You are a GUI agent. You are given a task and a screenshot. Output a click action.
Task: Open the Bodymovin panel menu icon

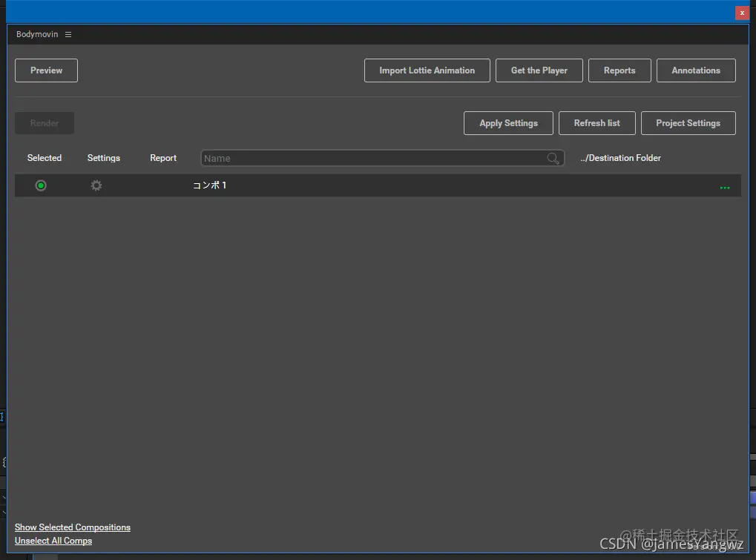pyautogui.click(x=68, y=34)
